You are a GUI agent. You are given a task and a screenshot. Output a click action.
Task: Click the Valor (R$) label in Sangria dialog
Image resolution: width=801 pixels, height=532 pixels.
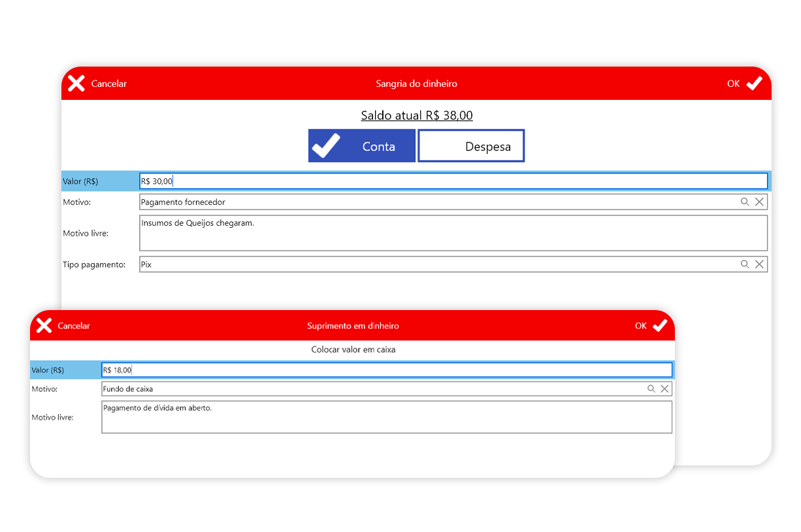[x=80, y=181]
